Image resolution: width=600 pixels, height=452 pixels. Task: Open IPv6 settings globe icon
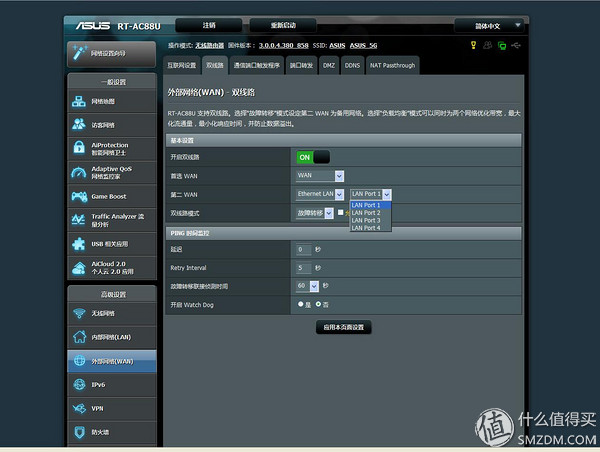[79, 384]
